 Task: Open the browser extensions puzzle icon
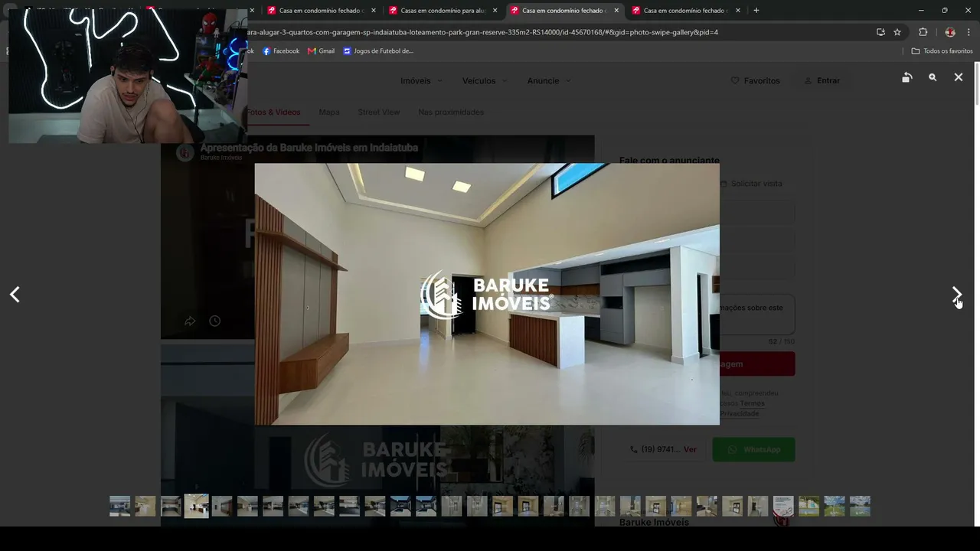(923, 32)
